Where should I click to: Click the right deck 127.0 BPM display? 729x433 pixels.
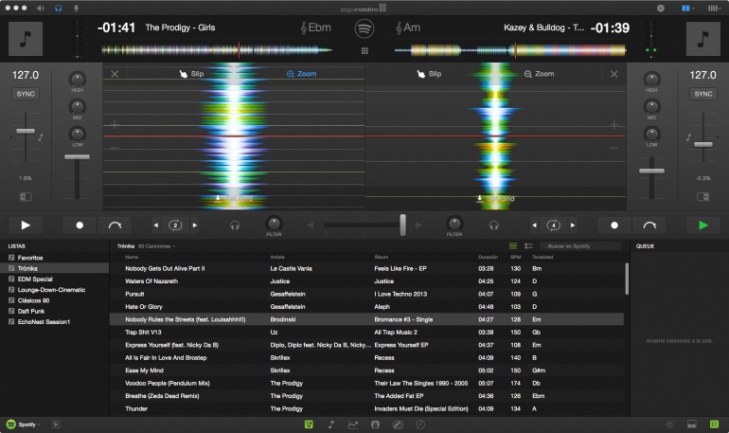tap(703, 75)
